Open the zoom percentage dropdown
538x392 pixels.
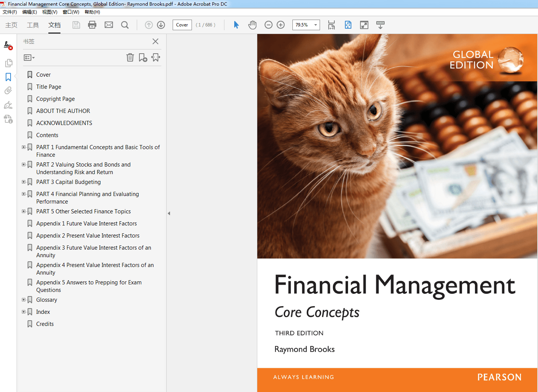pos(315,25)
